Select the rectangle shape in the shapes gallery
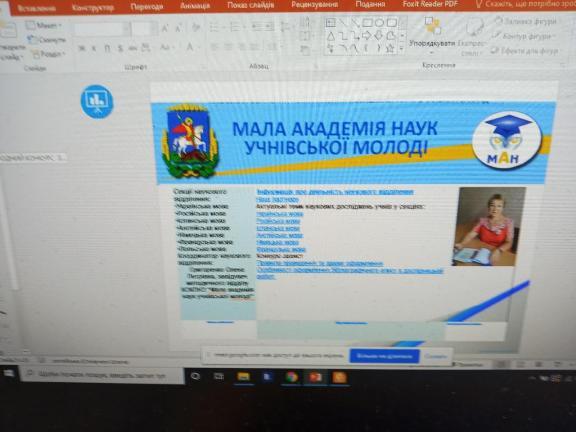576x432 pixels. (x=367, y=23)
